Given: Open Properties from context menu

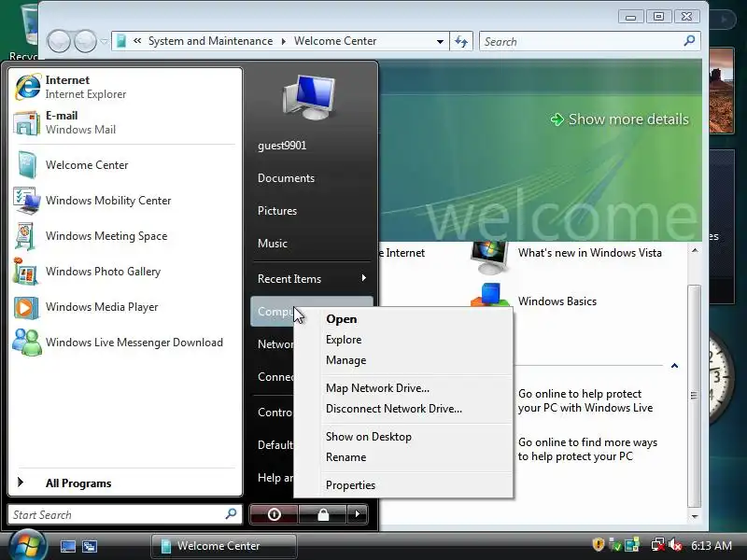Looking at the screenshot, I should (403, 485).
